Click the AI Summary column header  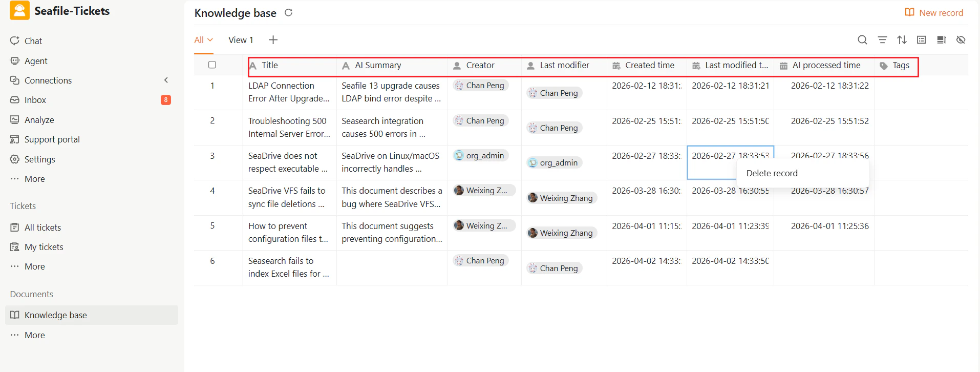click(392, 66)
